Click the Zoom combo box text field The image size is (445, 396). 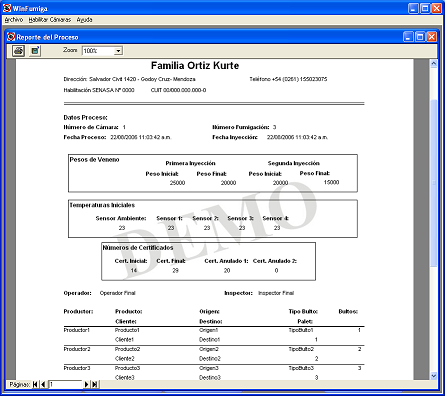coord(98,51)
